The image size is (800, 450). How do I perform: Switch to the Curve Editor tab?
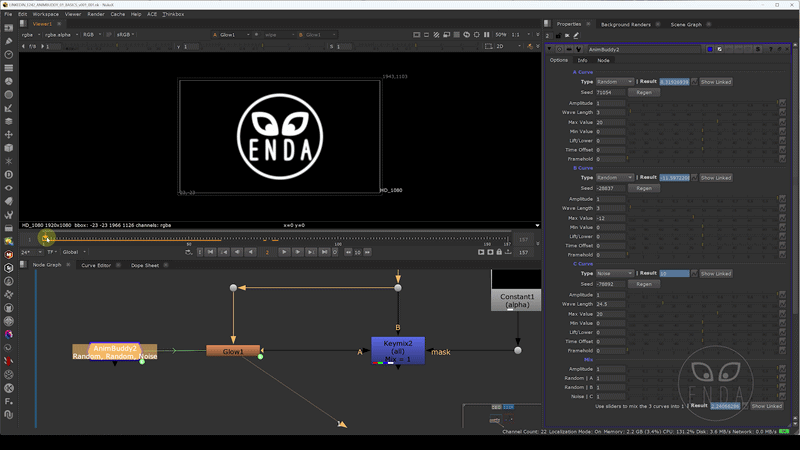[96, 265]
